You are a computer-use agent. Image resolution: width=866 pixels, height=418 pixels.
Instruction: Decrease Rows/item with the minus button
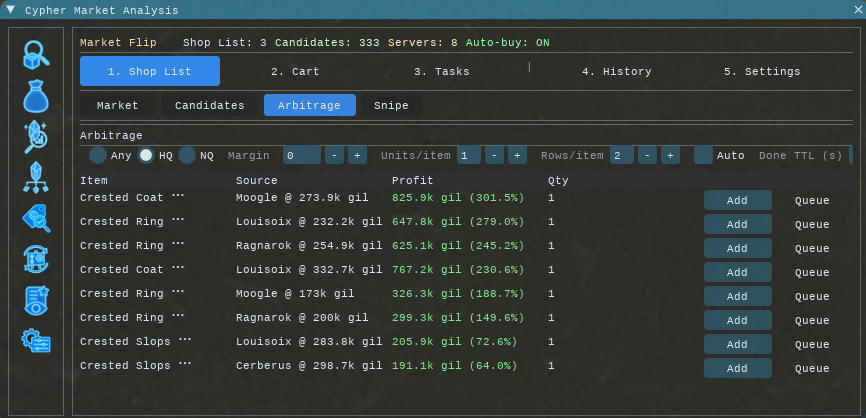[646, 155]
